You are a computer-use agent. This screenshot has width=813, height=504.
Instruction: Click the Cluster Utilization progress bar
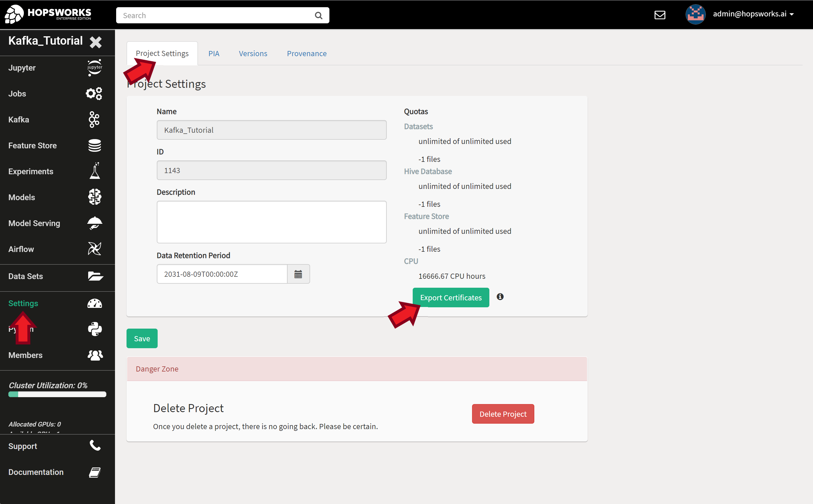[57, 395]
